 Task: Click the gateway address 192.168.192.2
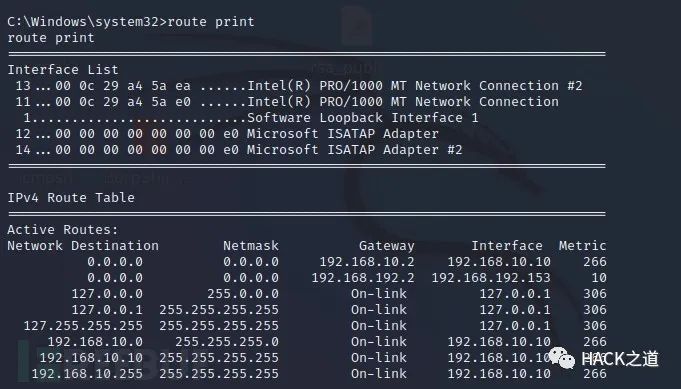[363, 277]
